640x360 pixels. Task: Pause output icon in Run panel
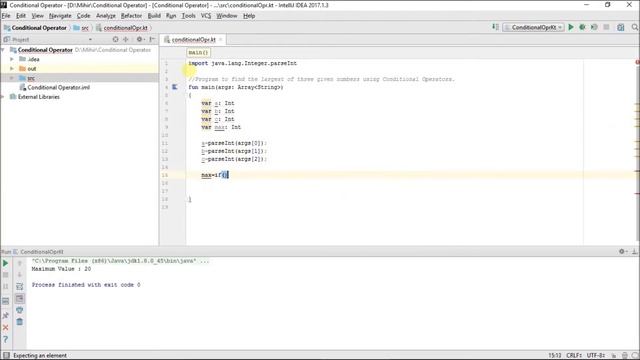[5, 287]
